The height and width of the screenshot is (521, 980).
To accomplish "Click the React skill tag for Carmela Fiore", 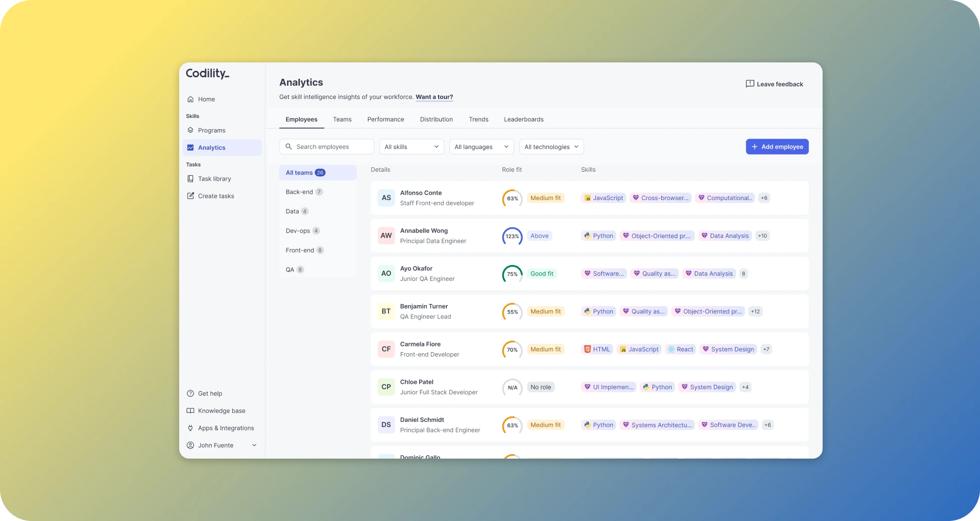I will [681, 349].
